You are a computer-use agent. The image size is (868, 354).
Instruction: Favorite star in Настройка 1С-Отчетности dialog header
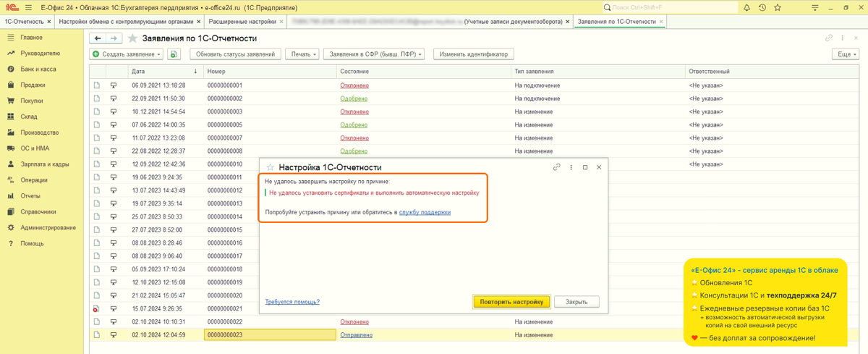271,167
